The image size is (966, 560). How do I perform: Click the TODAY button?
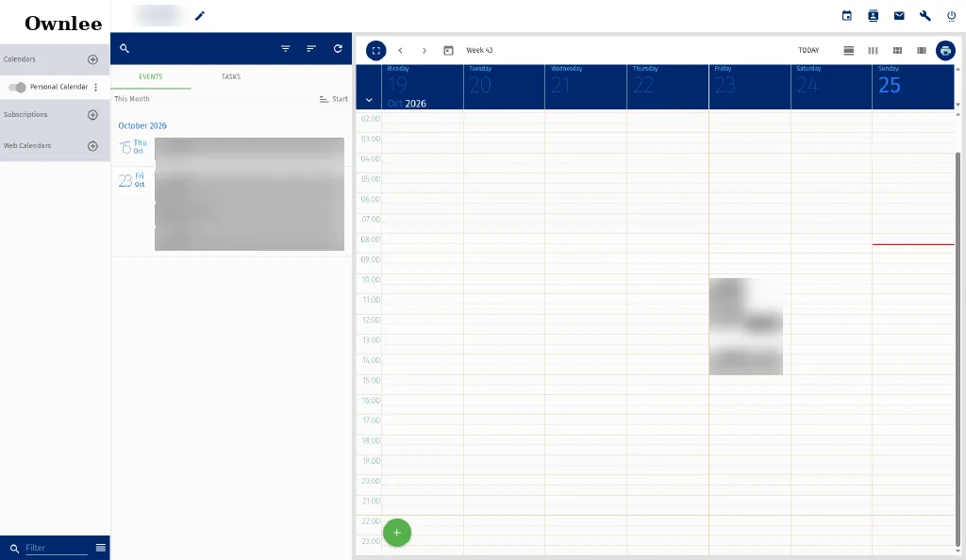click(x=808, y=51)
